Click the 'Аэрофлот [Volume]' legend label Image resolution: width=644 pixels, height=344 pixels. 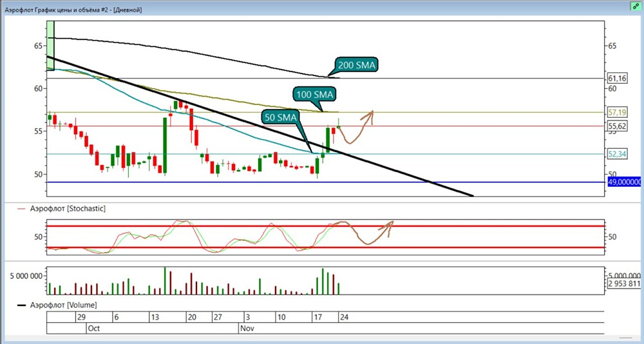[63, 305]
